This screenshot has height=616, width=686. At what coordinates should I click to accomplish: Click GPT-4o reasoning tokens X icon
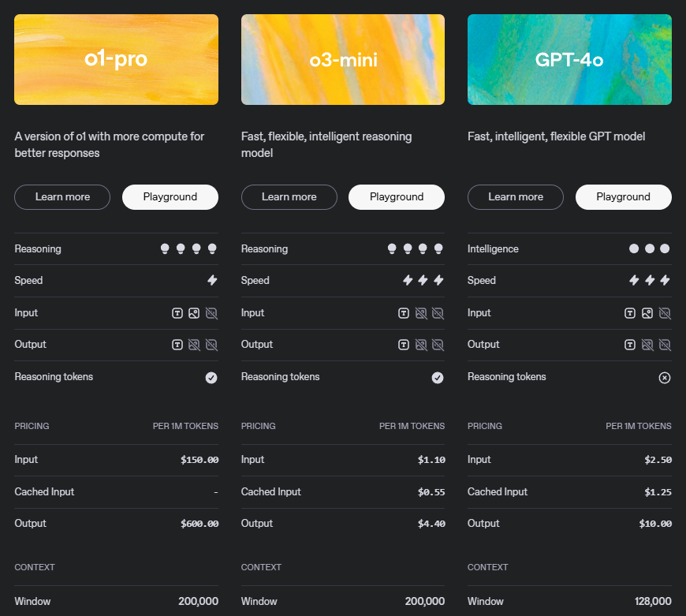665,378
